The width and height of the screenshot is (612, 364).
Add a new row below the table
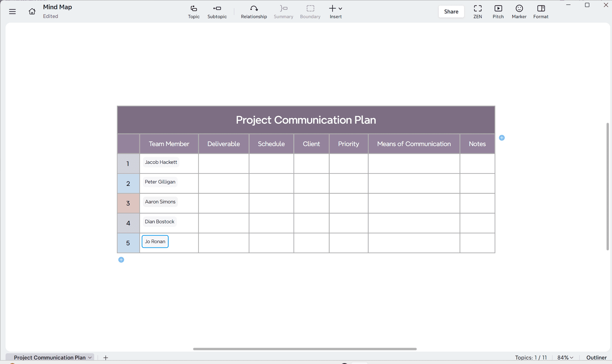[121, 259]
